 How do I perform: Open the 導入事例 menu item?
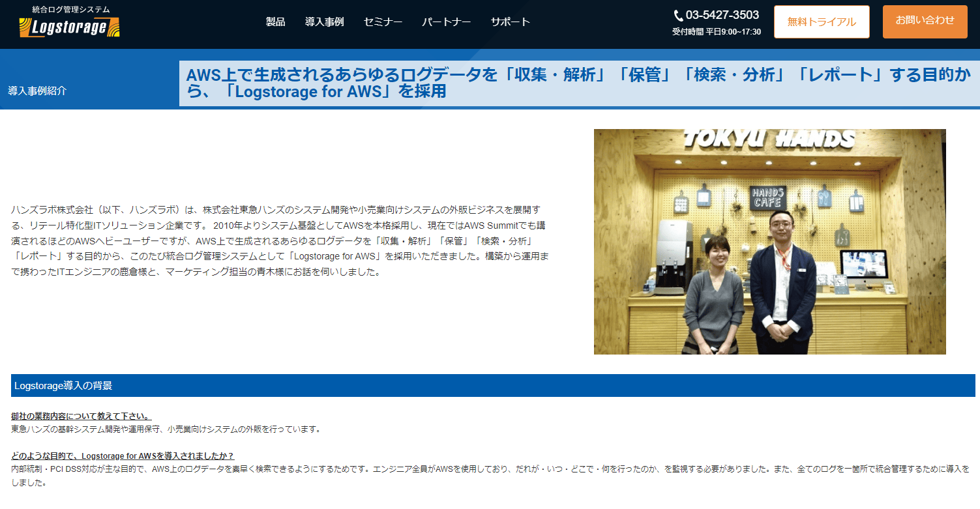click(324, 22)
